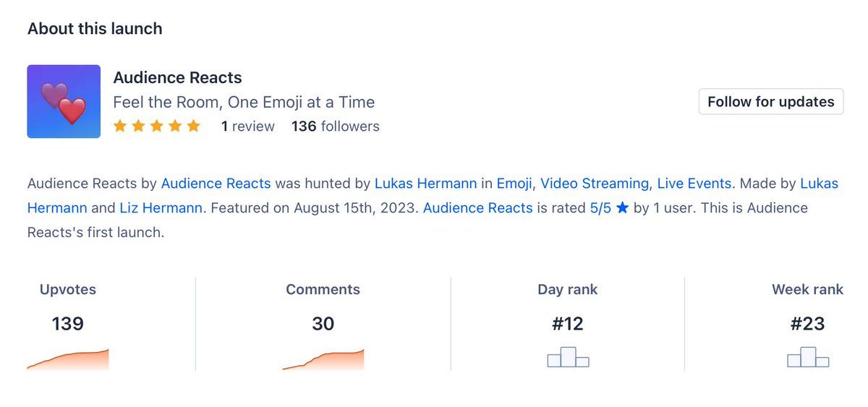Click the five-star rating icons
Viewport: 868px width, 407px height.
click(x=156, y=127)
